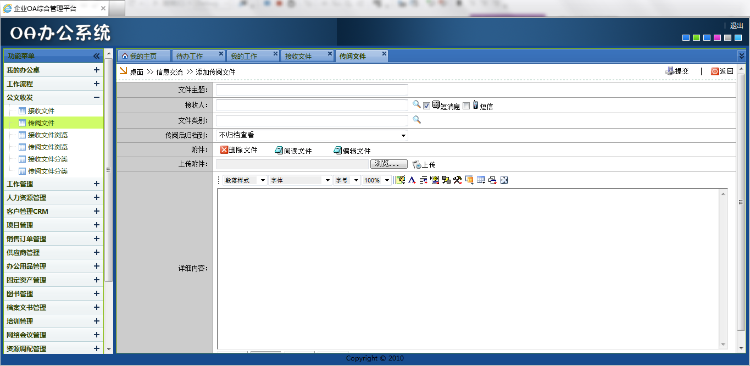Click the 桌面 breadcrumb link

[x=137, y=71]
